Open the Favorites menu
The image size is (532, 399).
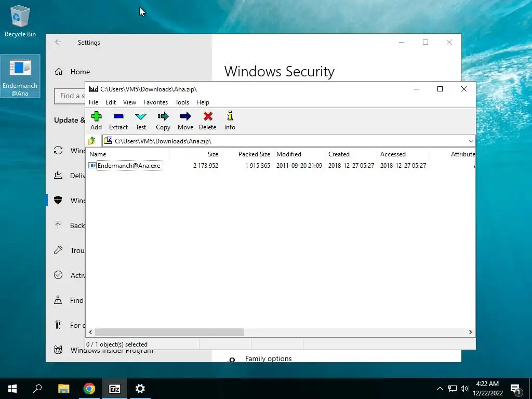click(x=155, y=102)
